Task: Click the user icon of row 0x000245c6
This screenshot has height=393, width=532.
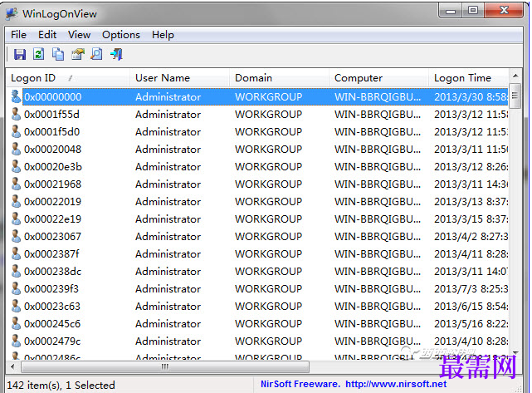Action: (x=16, y=323)
